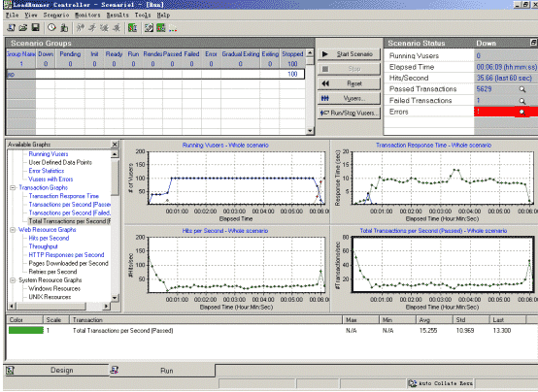
Task: Click the Save Scenario floppy icon
Action: click(x=35, y=27)
